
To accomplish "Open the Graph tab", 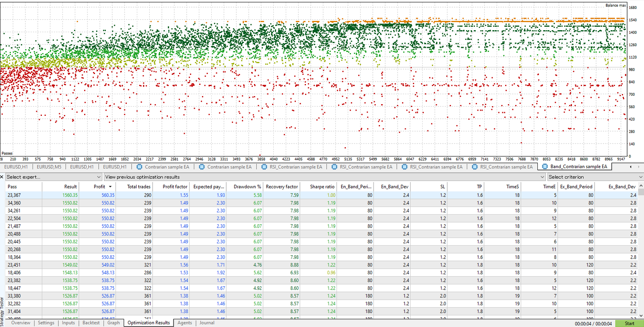I will coord(114,323).
